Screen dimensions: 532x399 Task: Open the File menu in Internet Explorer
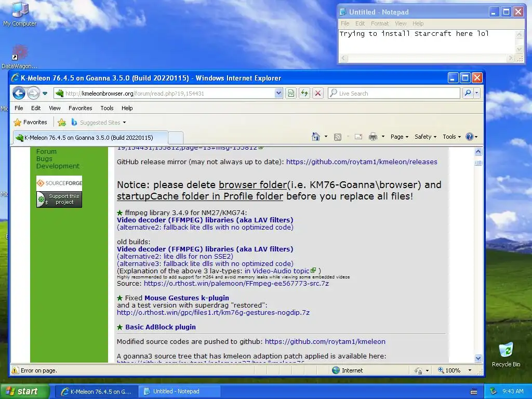tap(19, 108)
